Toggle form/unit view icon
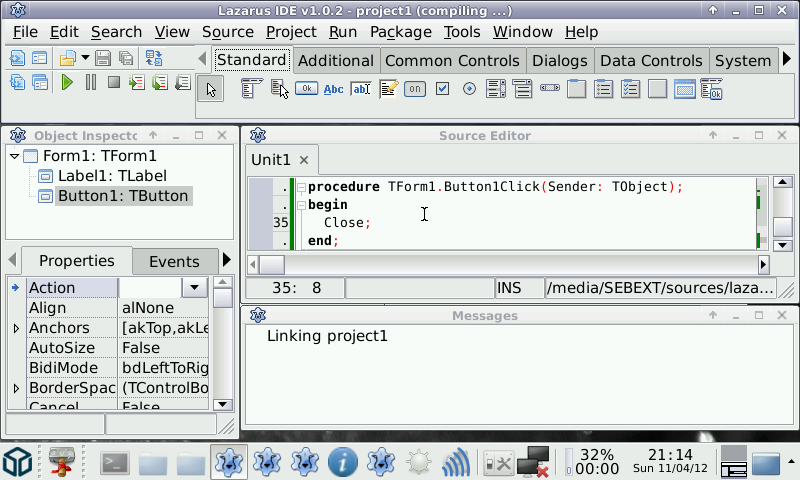 coord(154,58)
